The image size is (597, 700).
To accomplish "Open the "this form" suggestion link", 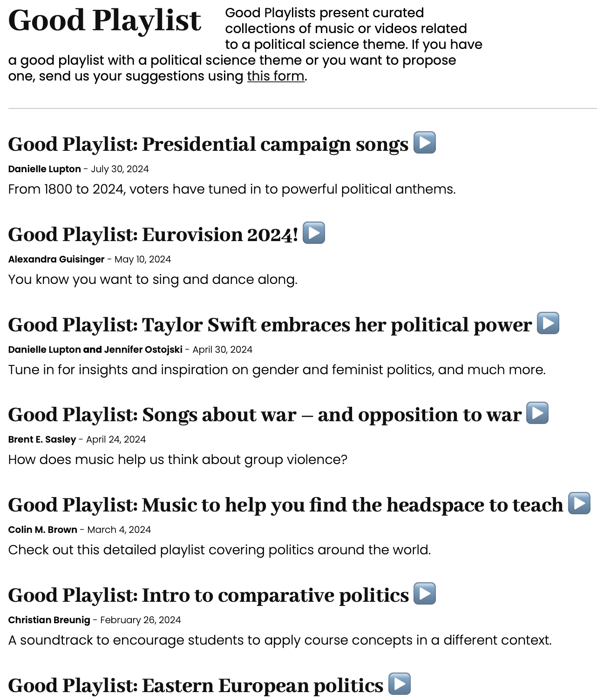I will pyautogui.click(x=276, y=76).
